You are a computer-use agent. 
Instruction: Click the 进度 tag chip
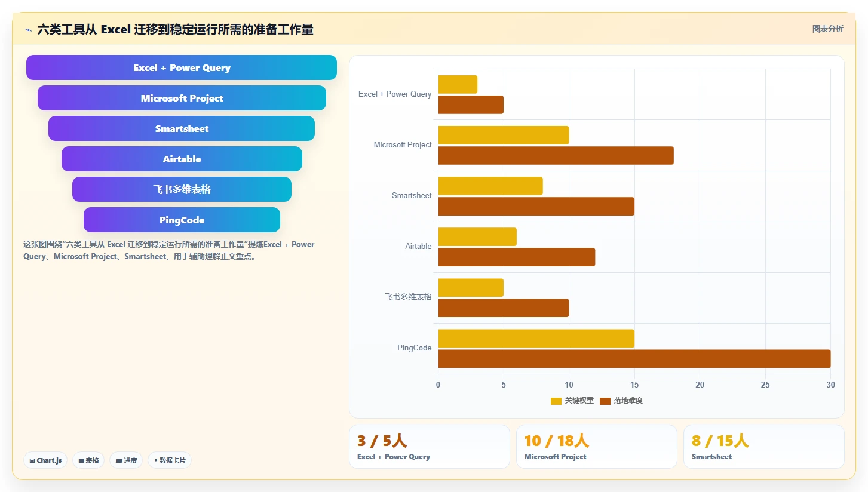pos(126,460)
